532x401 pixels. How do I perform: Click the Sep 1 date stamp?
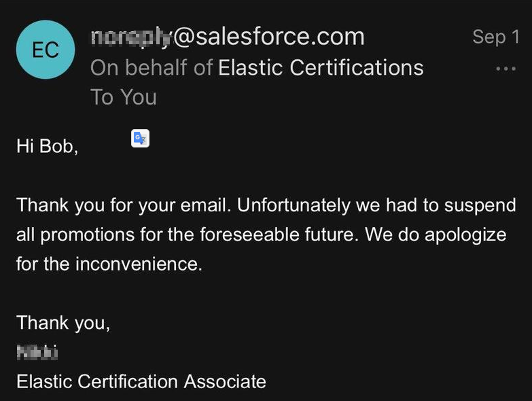495,37
